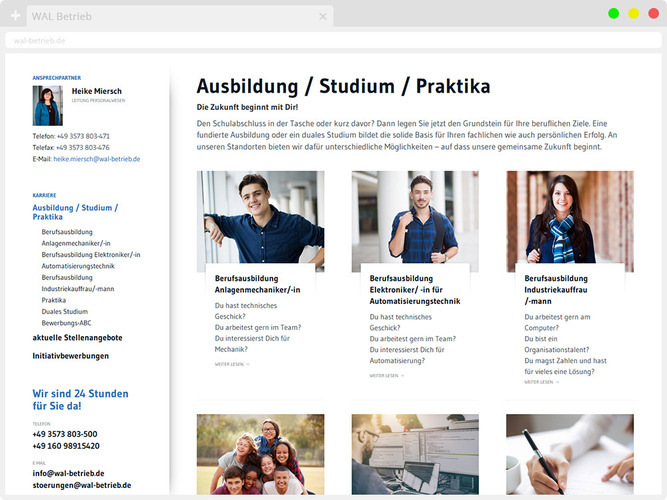Click info@wal-betrieb.de email address
This screenshot has width=667, height=500.
coord(68,473)
